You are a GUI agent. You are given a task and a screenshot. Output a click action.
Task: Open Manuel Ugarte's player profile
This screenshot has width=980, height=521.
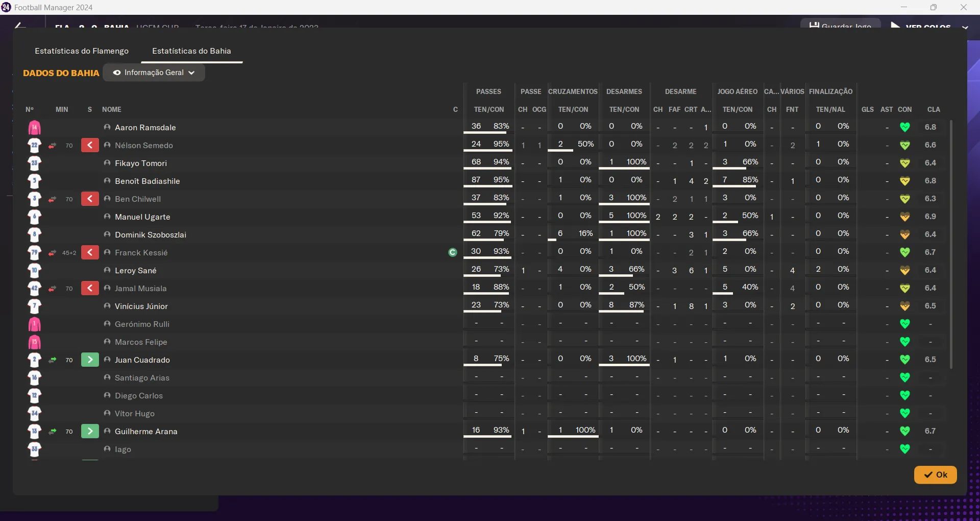(142, 217)
